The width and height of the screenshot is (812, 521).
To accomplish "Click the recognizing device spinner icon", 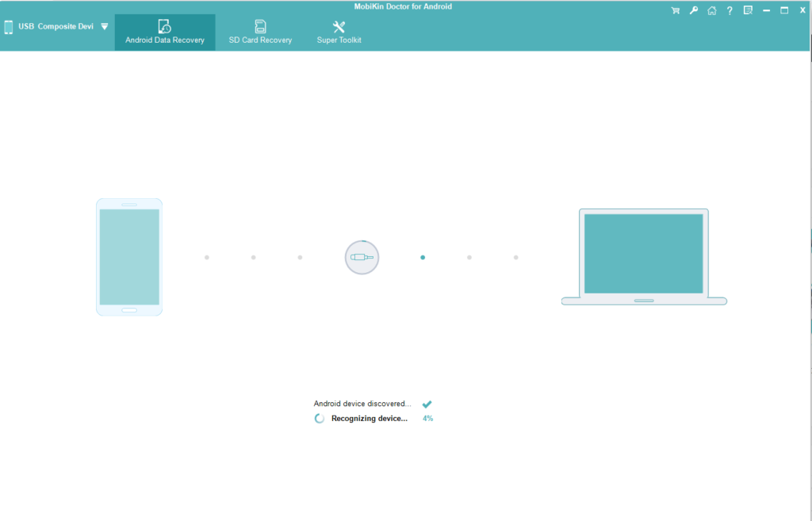I will tap(320, 419).
